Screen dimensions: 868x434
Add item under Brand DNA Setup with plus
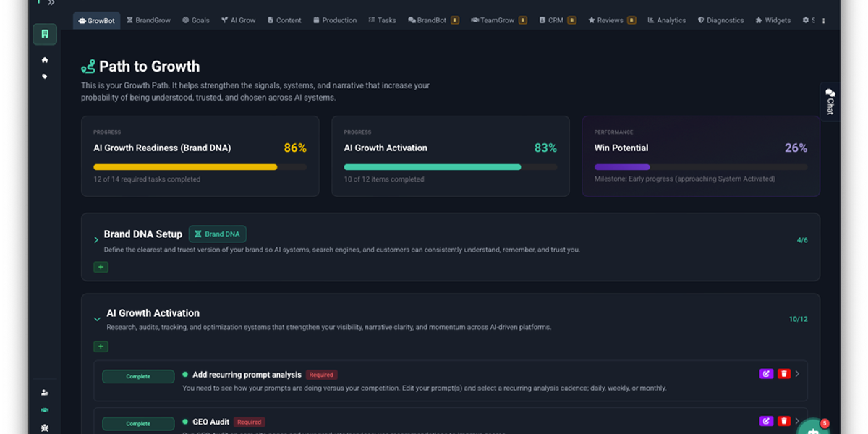click(x=101, y=267)
